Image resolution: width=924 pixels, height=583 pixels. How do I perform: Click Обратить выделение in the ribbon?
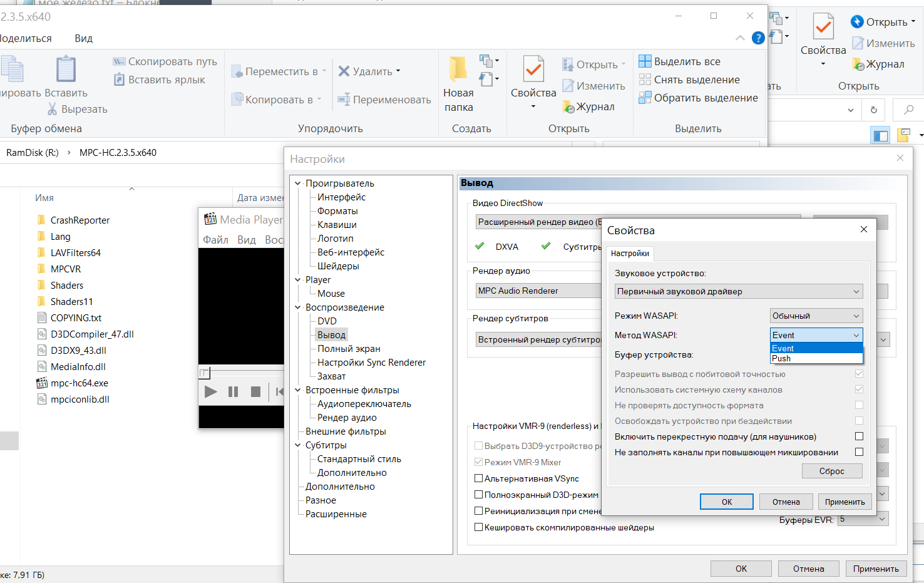tap(699, 98)
